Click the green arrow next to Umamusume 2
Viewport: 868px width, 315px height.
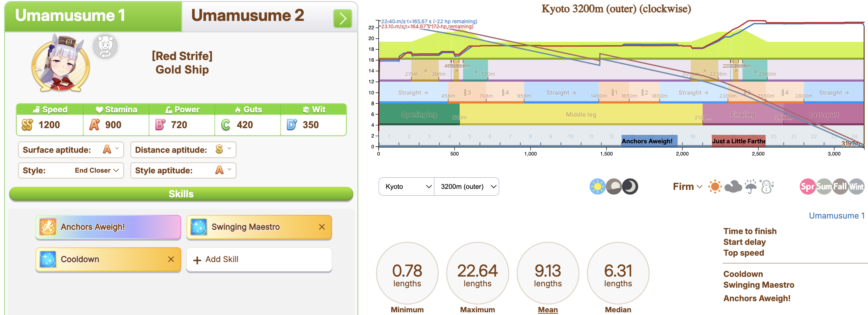coord(343,19)
